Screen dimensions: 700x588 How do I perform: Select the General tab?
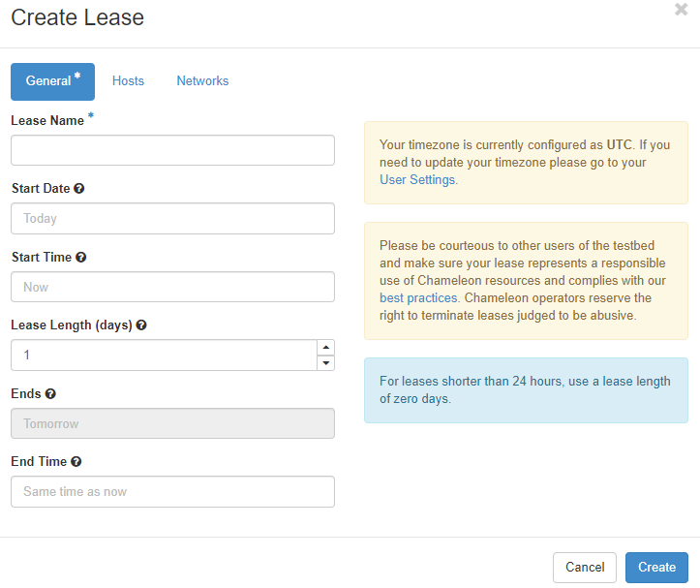coord(52,81)
